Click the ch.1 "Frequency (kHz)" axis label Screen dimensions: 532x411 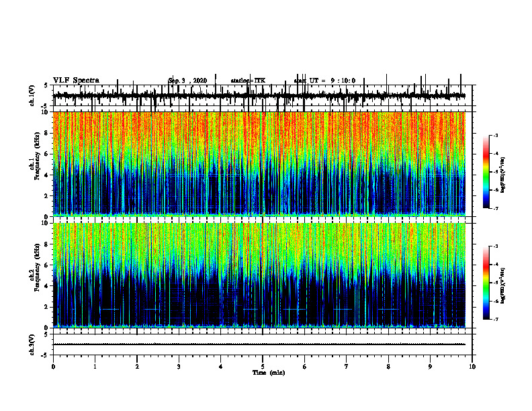tap(37, 155)
